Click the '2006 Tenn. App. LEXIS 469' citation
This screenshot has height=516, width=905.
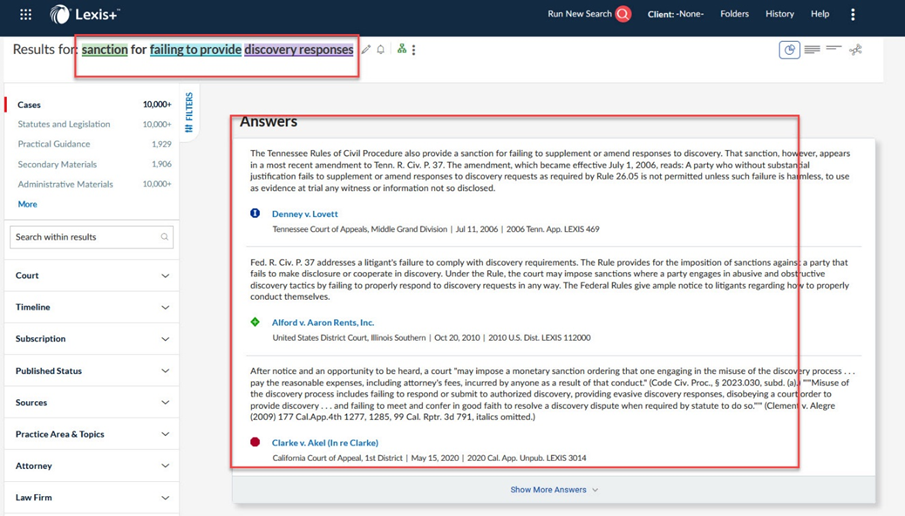(552, 229)
